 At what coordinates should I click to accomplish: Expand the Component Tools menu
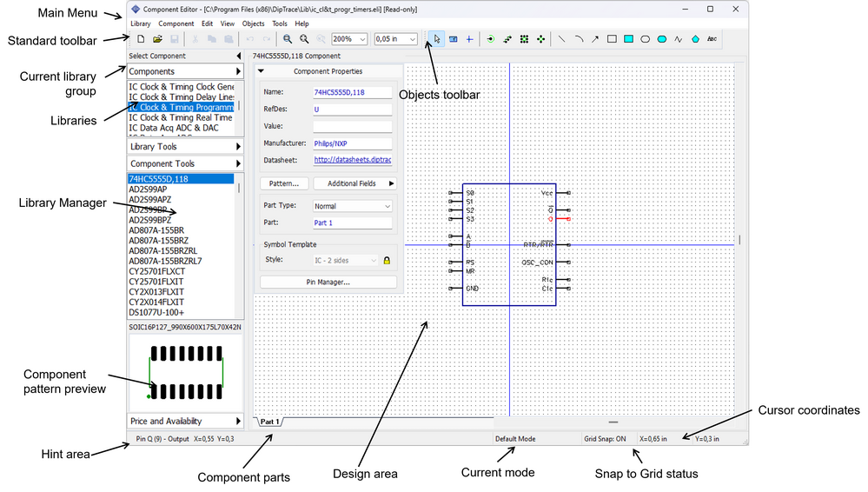point(185,164)
